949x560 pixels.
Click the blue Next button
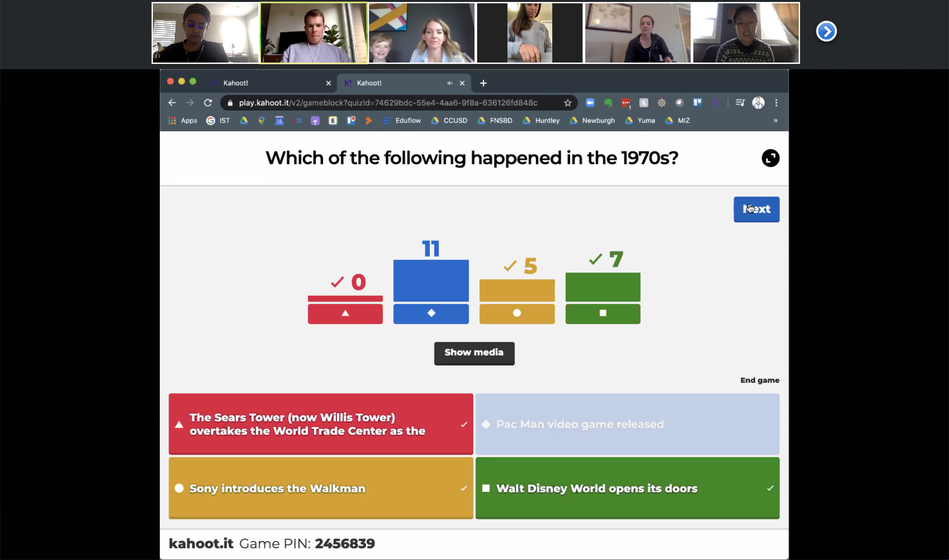tap(757, 210)
